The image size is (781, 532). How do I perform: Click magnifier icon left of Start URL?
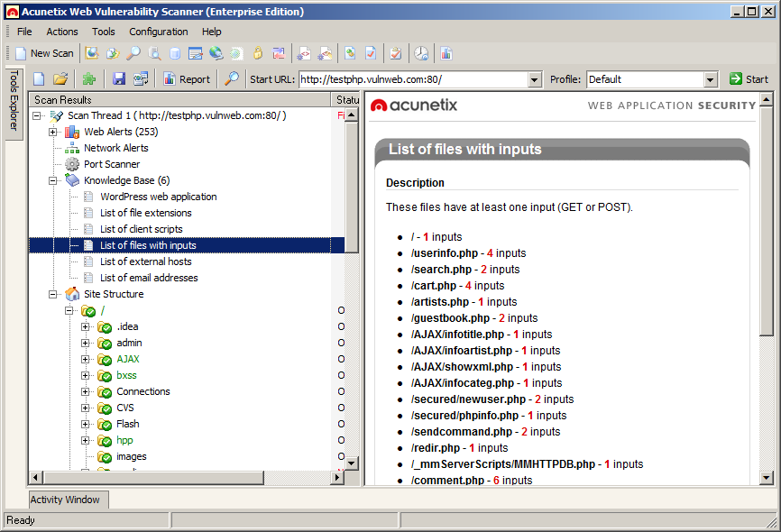click(x=232, y=79)
